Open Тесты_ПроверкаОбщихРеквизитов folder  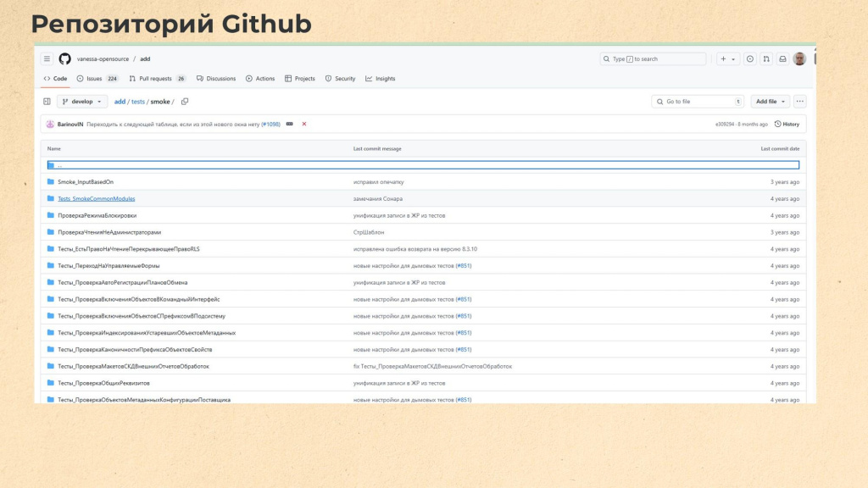click(x=103, y=383)
